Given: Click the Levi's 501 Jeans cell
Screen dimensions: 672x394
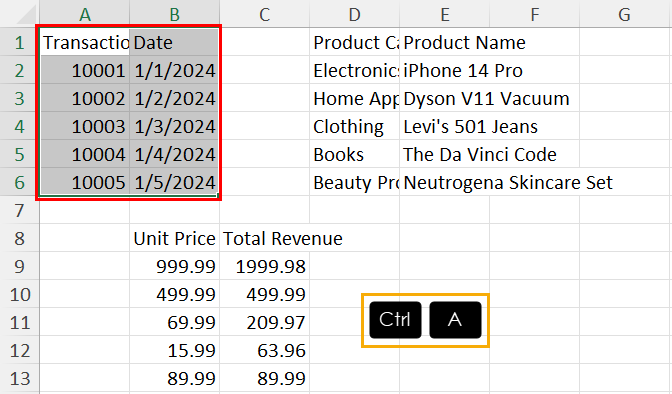Looking at the screenshot, I should 444,126.
